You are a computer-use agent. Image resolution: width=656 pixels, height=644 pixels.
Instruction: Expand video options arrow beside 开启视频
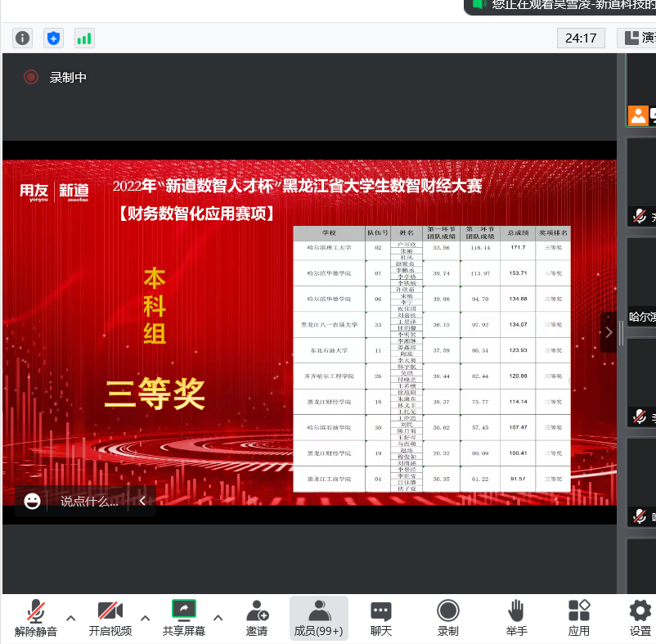coord(145,618)
